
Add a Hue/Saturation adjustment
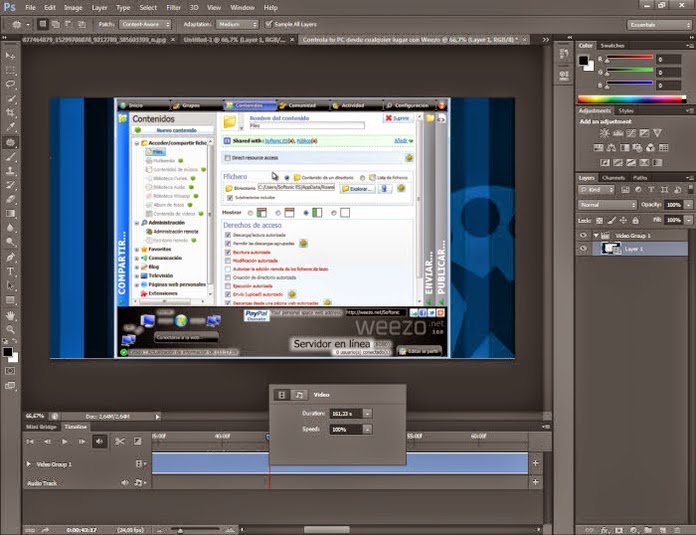click(x=598, y=148)
